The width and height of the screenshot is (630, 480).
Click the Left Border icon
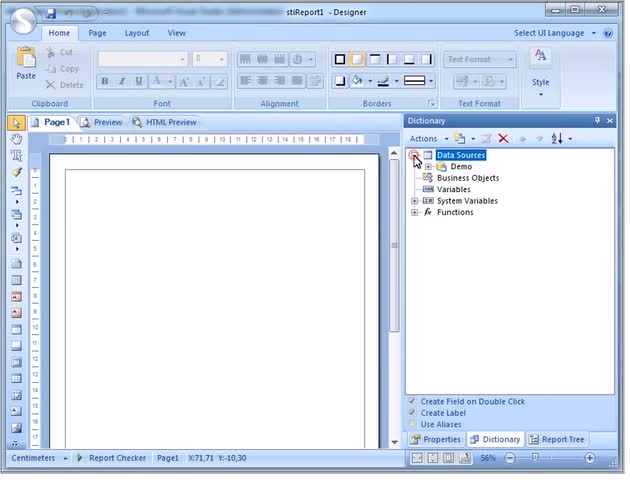[x=392, y=59]
